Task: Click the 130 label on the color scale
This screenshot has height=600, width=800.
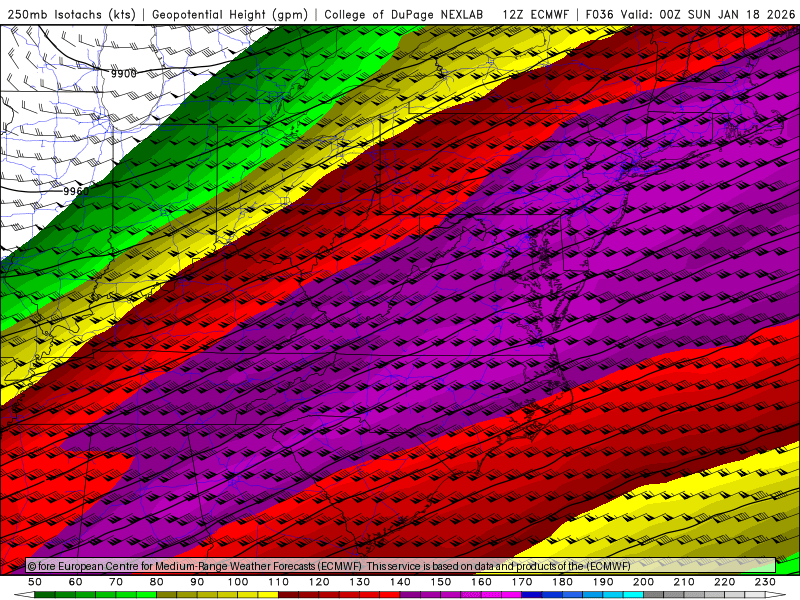Action: point(360,582)
